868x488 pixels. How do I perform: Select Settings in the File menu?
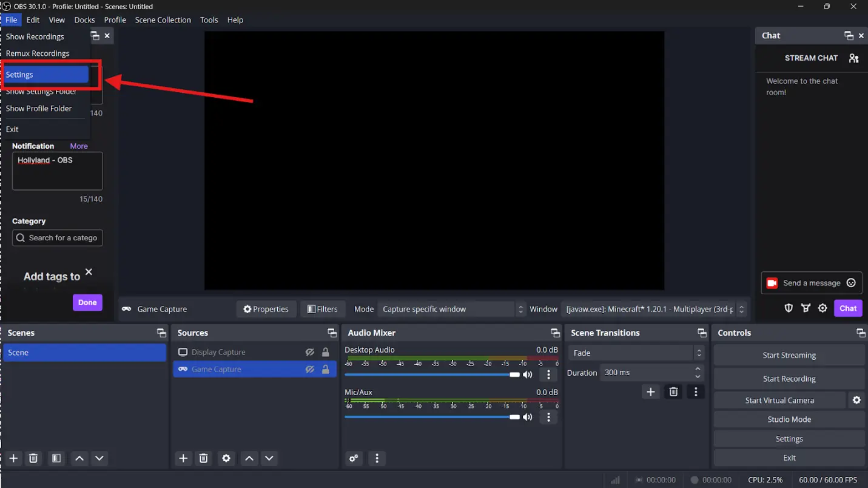coord(46,75)
